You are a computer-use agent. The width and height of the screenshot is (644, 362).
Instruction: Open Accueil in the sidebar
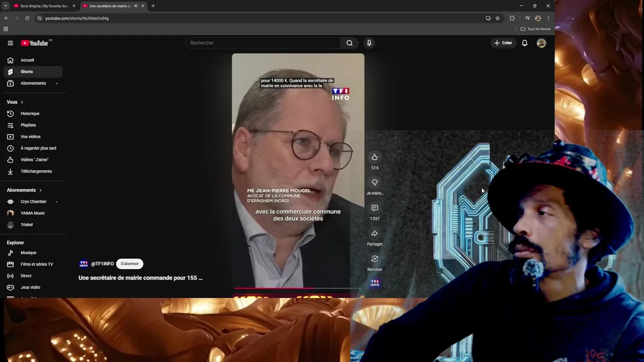(33, 60)
